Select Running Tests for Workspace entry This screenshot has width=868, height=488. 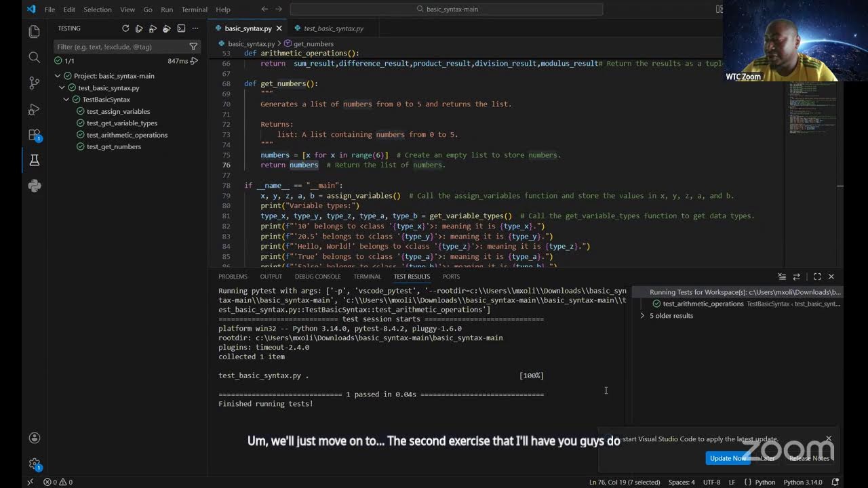pos(736,292)
